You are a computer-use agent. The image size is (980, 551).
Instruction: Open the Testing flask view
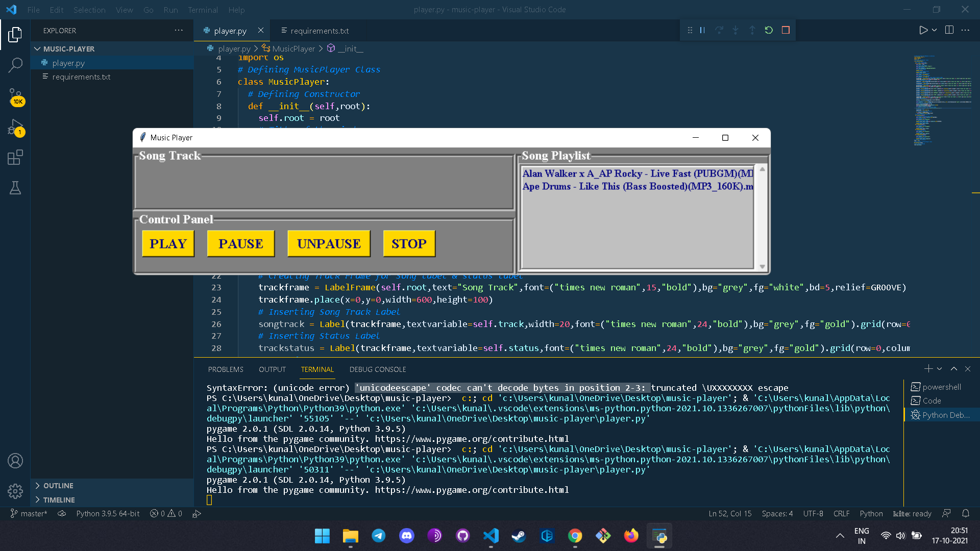(15, 188)
